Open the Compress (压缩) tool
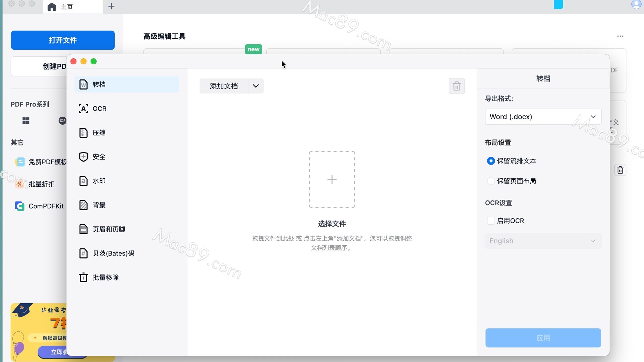This screenshot has height=362, width=644. 99,133
